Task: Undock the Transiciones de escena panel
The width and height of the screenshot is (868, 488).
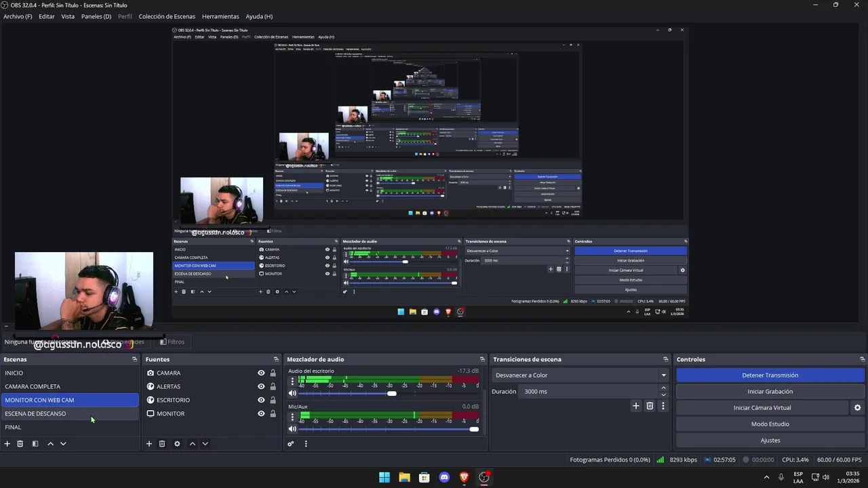Action: (x=666, y=359)
